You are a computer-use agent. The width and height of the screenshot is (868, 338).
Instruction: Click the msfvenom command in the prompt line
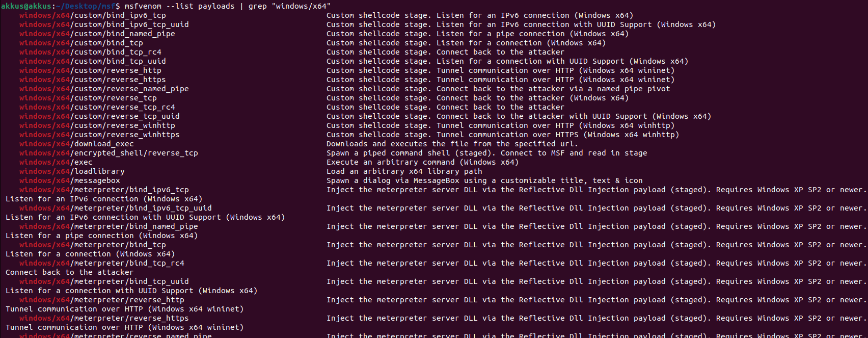143,6
